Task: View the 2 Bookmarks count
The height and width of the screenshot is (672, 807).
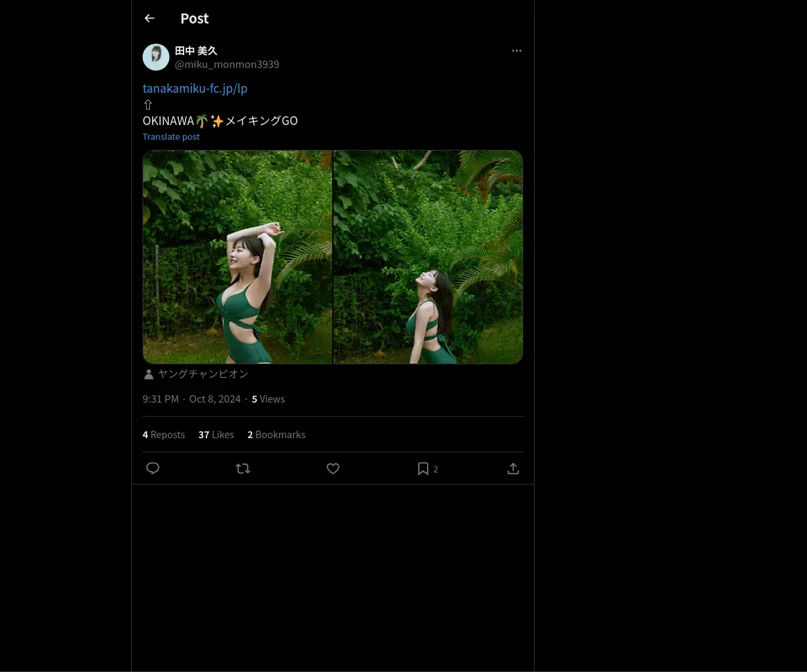Action: pyautogui.click(x=276, y=434)
